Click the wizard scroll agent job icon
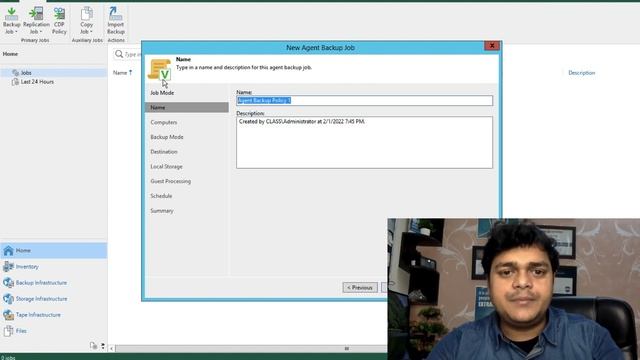This screenshot has height=360, width=640. coord(160,69)
